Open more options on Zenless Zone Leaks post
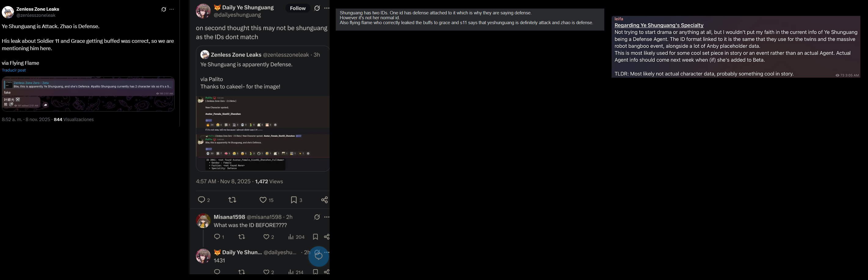The width and height of the screenshot is (868, 280). (x=172, y=9)
